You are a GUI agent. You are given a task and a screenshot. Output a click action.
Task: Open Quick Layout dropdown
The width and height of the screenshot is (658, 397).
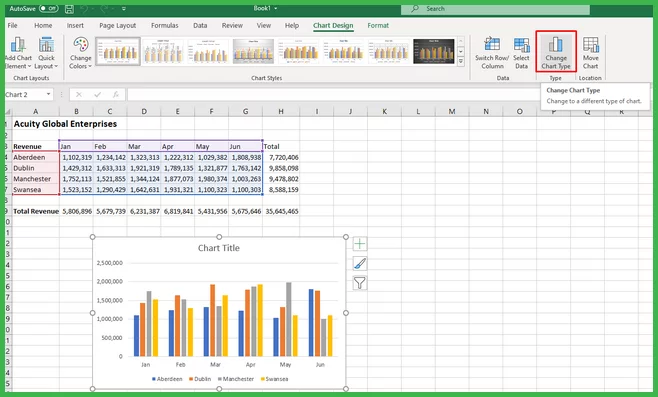(x=46, y=53)
